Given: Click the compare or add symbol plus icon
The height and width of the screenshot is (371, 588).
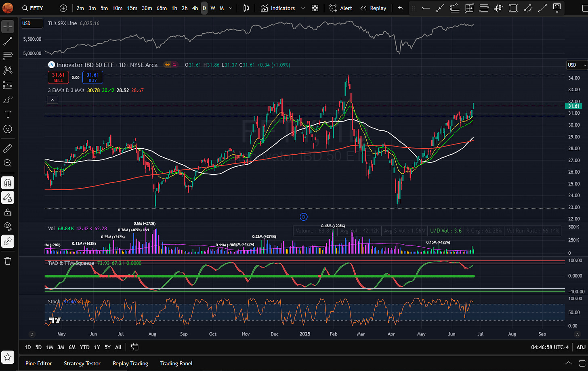Looking at the screenshot, I should tap(63, 8).
